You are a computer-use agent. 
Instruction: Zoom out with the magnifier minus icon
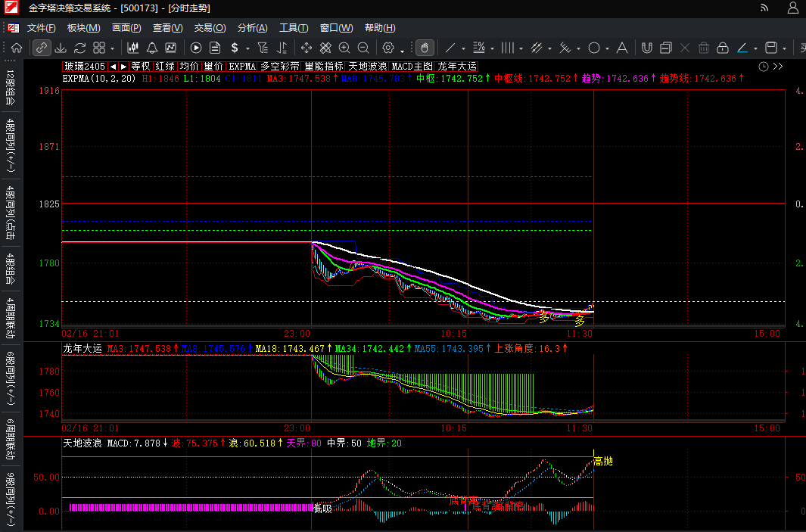coord(363,48)
